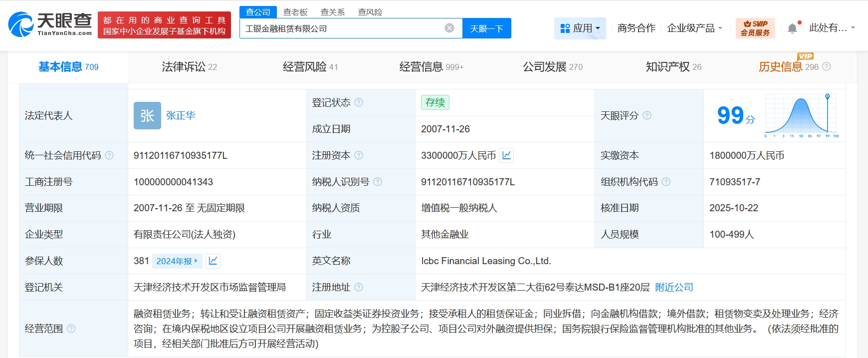
Task: Open legal representative 张正华 link
Action: coord(181,115)
